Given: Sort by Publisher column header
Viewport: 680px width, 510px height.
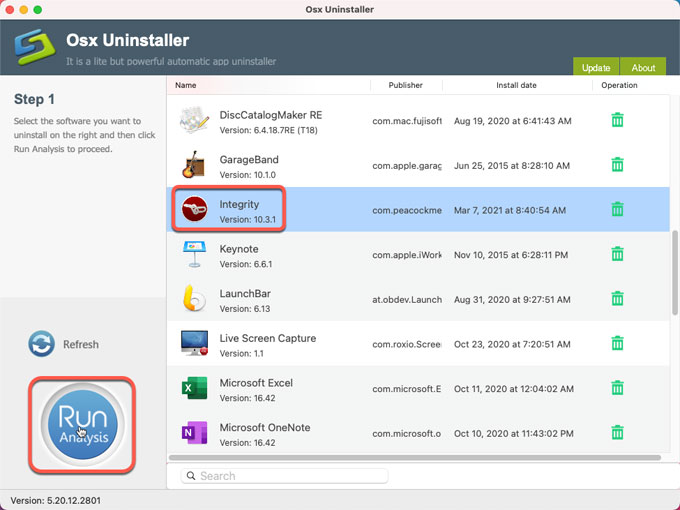Looking at the screenshot, I should [x=405, y=85].
